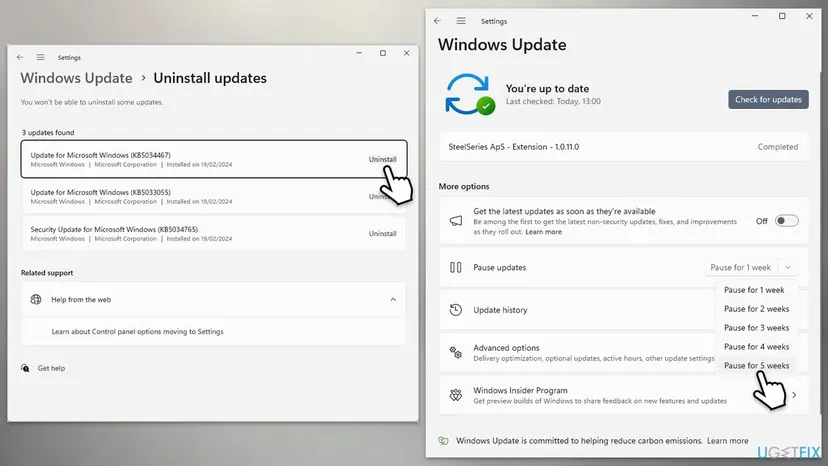Click the Related support heading
Viewport: 828px width, 466px height.
pyautogui.click(x=47, y=273)
